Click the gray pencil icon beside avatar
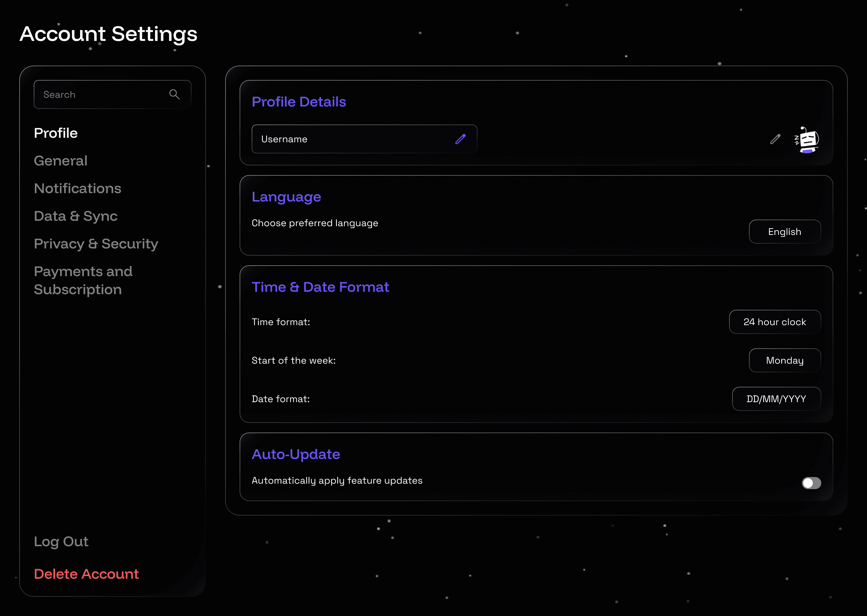This screenshot has height=616, width=867. tap(775, 139)
